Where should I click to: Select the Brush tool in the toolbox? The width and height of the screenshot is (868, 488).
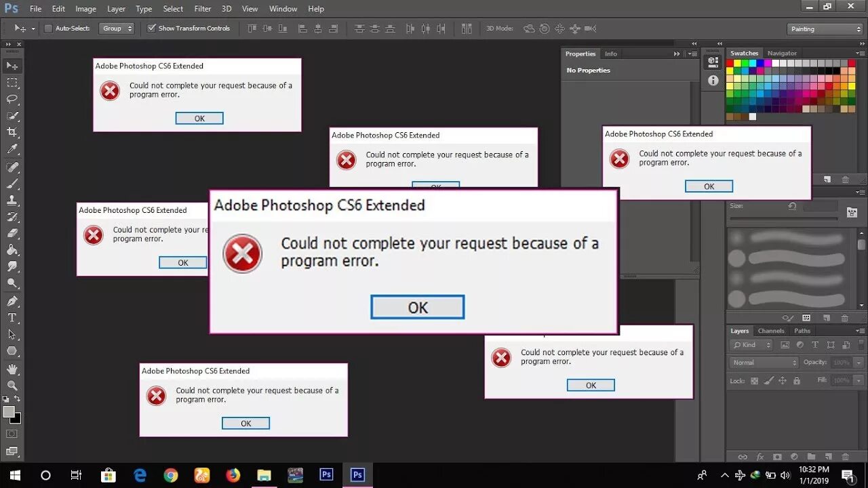[x=12, y=184]
